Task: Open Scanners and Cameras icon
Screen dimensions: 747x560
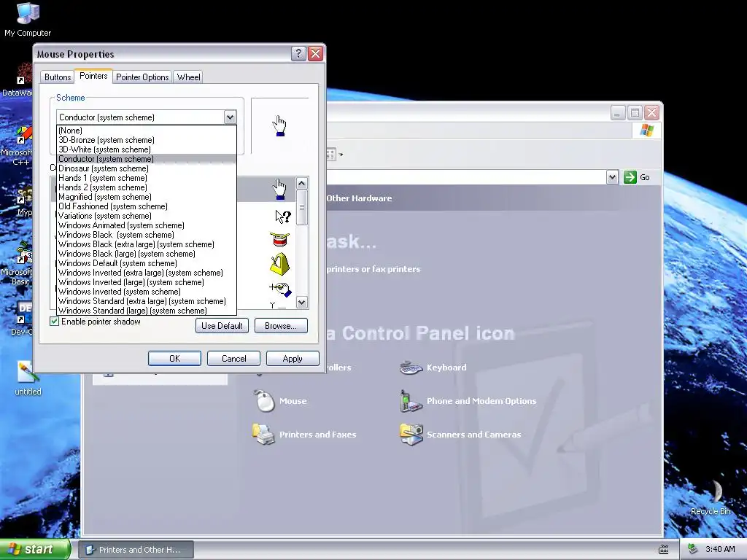Action: (x=411, y=435)
